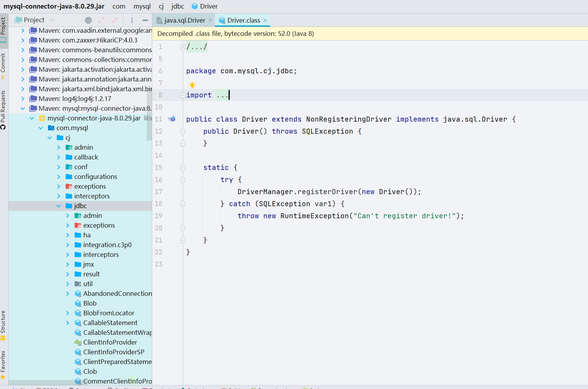Image resolution: width=588 pixels, height=389 pixels.
Task: Unfold the collapsed header comment on line 1
Action: click(x=183, y=47)
